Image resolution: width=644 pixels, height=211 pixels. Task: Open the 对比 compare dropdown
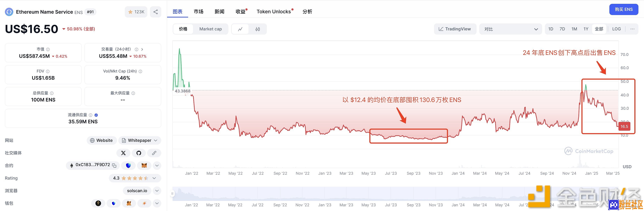(x=510, y=29)
